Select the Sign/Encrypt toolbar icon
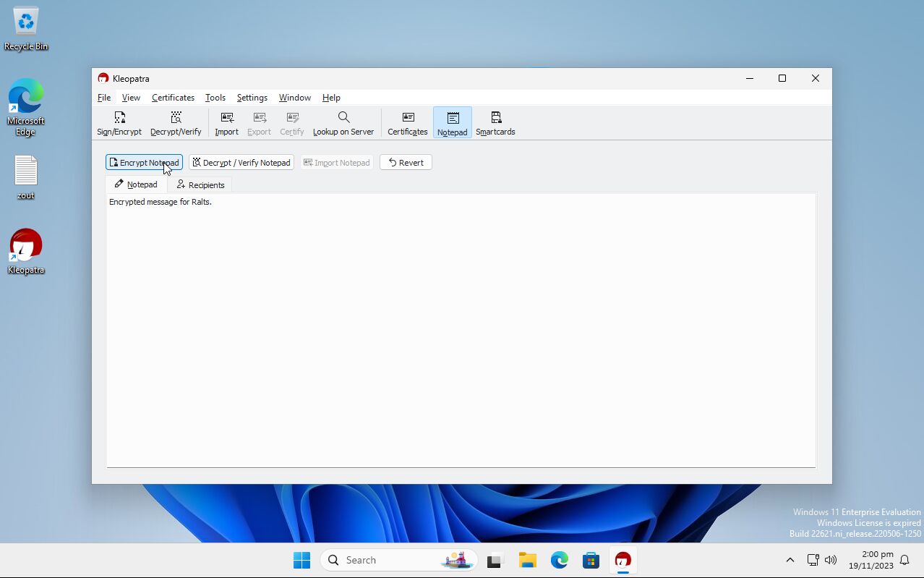This screenshot has width=924, height=578. click(119, 122)
